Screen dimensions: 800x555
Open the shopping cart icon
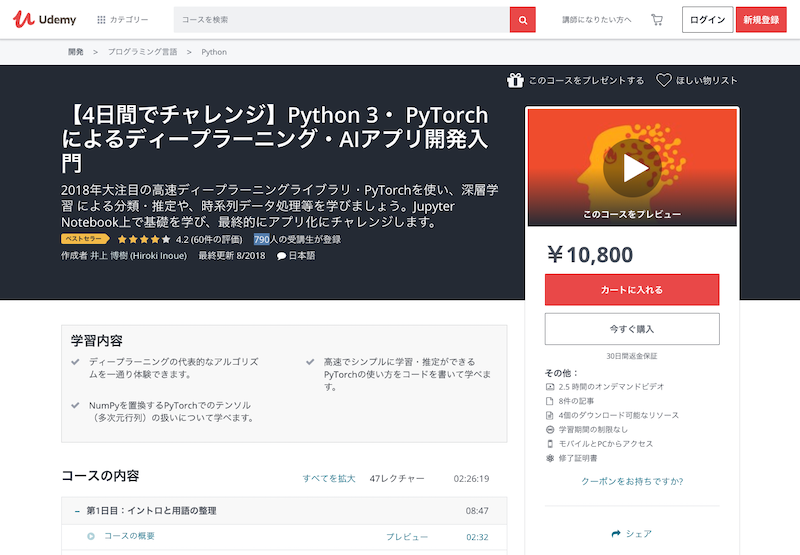[657, 19]
